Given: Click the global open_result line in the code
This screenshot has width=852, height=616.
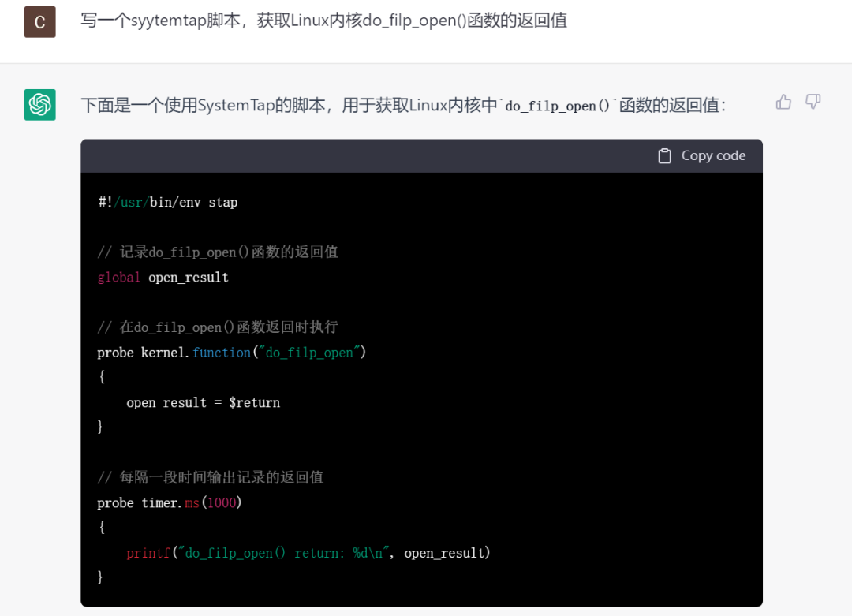Looking at the screenshot, I should tap(163, 277).
